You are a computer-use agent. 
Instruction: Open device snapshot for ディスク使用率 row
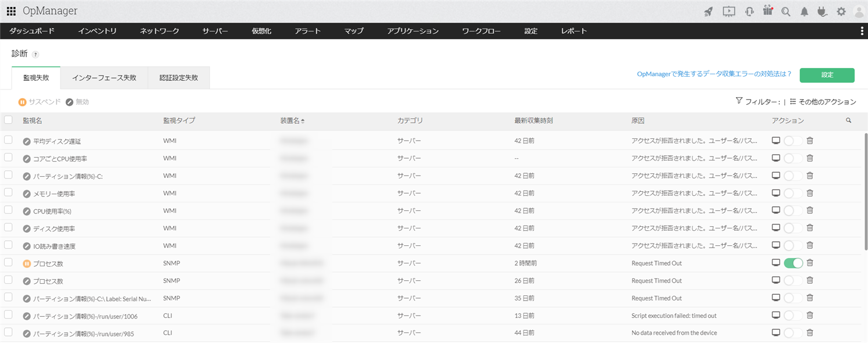776,228
